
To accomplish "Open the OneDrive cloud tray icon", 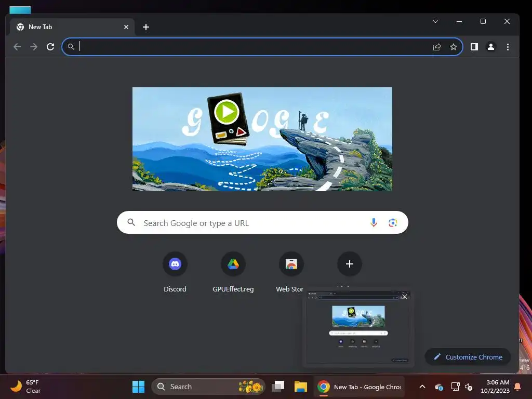I will click(438, 387).
